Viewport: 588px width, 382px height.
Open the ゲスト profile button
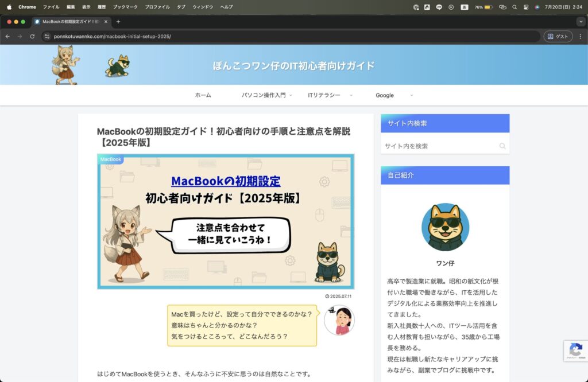click(x=558, y=36)
